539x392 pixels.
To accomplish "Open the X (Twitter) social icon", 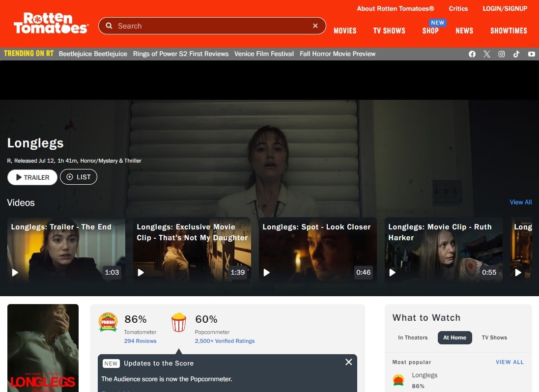I will 487,54.
